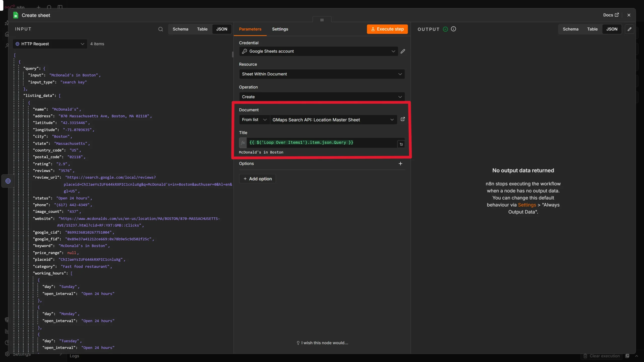Viewport: 644px width, 362px height.
Task: Click the rating value "2.9"
Action: pos(62,164)
